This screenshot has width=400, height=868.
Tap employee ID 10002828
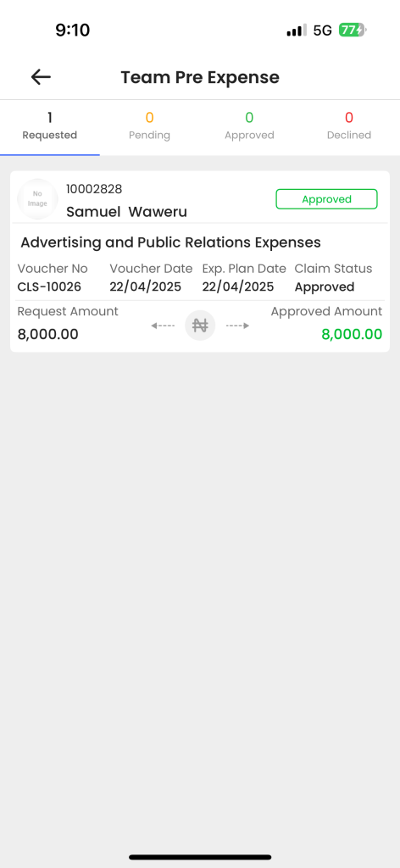[94, 189]
